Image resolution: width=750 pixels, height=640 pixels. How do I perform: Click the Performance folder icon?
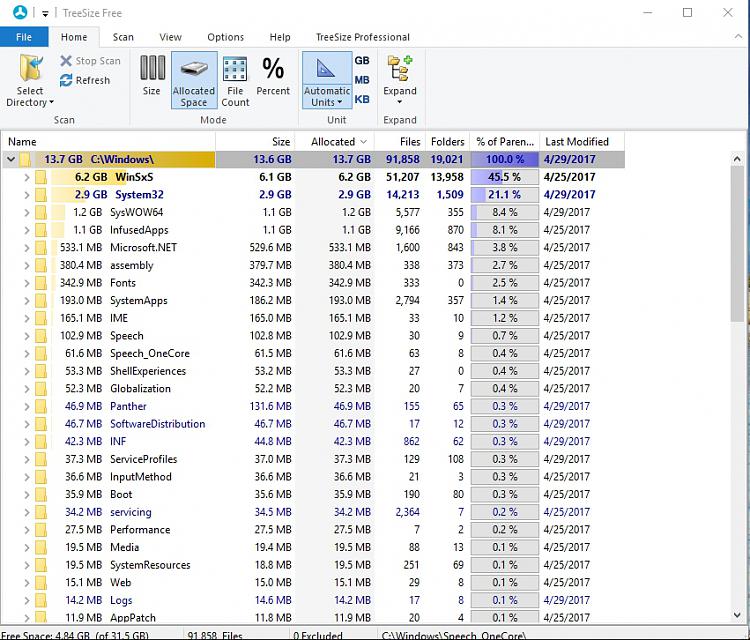click(41, 530)
